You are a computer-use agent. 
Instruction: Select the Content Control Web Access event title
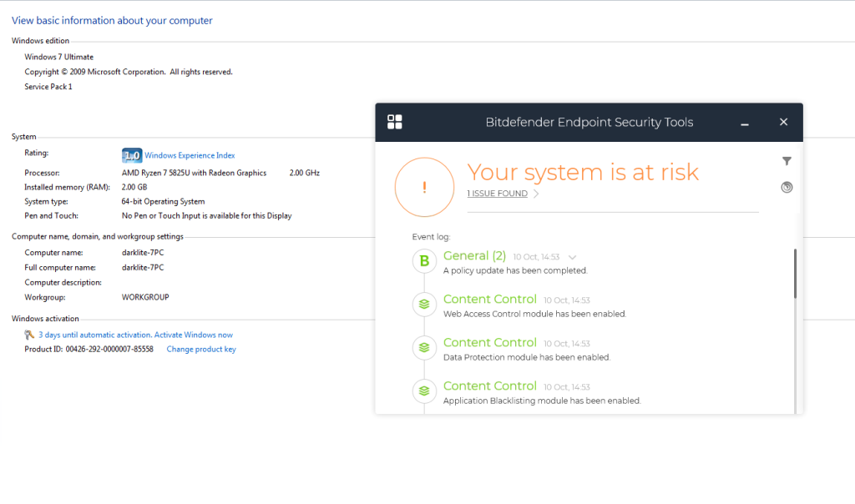489,299
